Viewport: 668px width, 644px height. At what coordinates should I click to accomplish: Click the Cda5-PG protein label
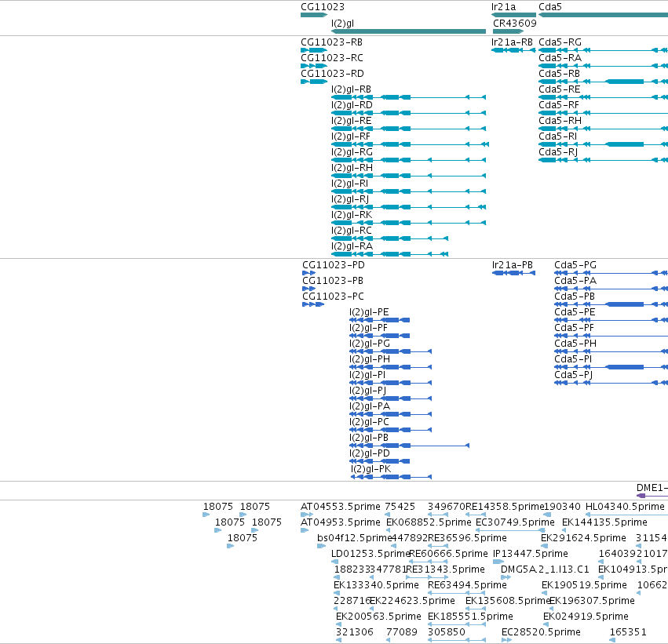575,265
